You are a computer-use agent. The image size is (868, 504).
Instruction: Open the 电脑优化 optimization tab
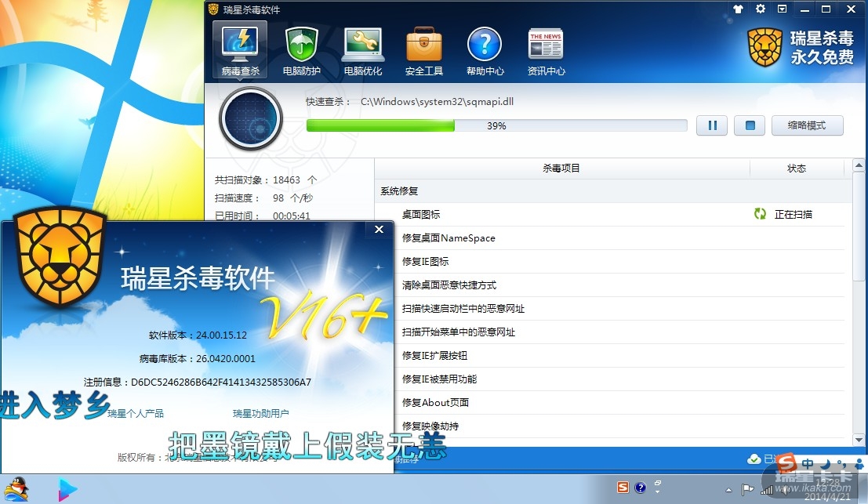point(362,50)
